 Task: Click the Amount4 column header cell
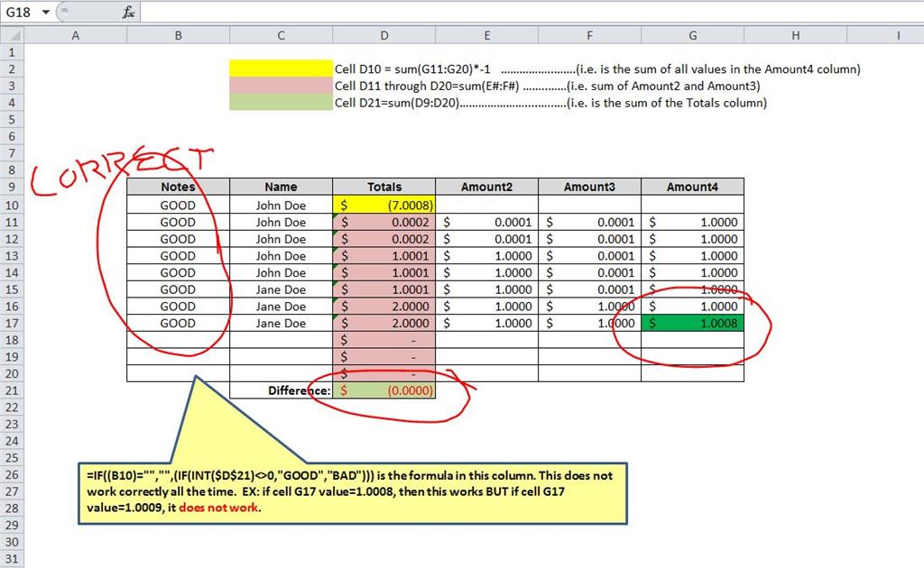pos(692,187)
